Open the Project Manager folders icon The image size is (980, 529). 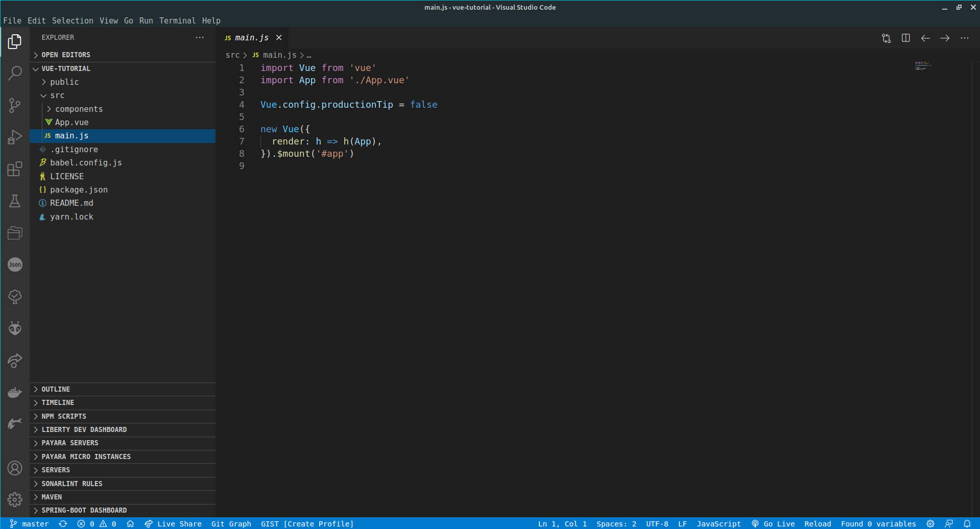15,233
